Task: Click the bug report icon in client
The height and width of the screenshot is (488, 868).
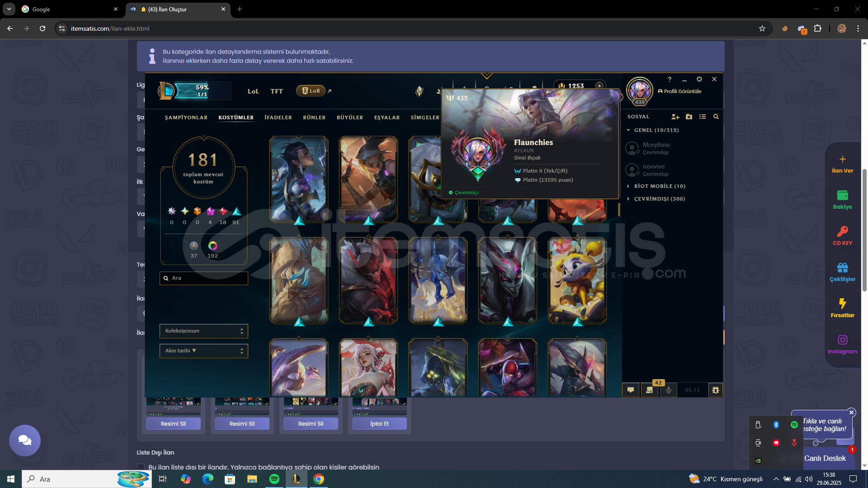Action: tap(715, 390)
